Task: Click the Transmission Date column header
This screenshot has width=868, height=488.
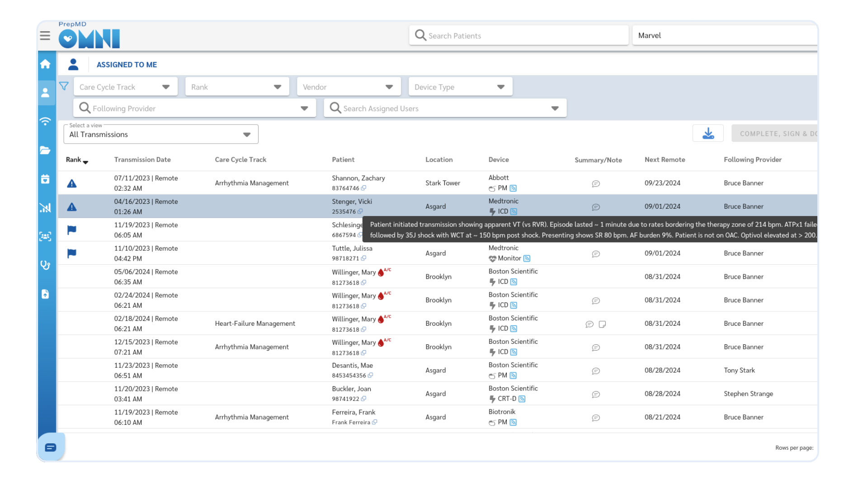Action: coord(142,160)
